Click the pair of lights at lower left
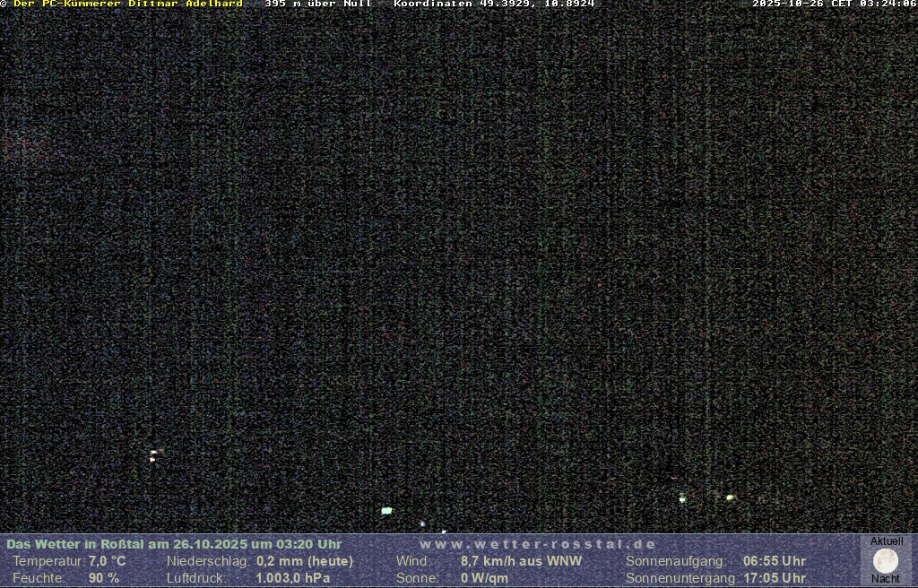The image size is (918, 588). coord(153,455)
